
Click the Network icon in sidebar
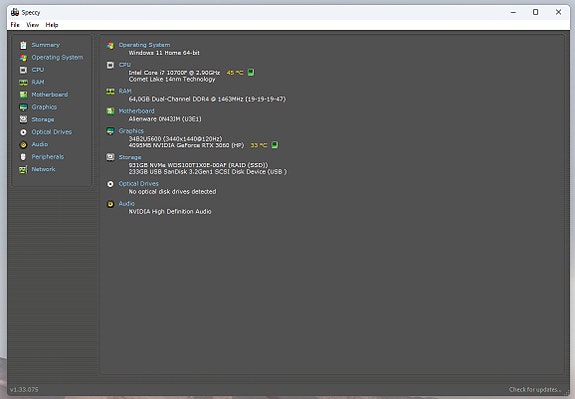[x=23, y=169]
